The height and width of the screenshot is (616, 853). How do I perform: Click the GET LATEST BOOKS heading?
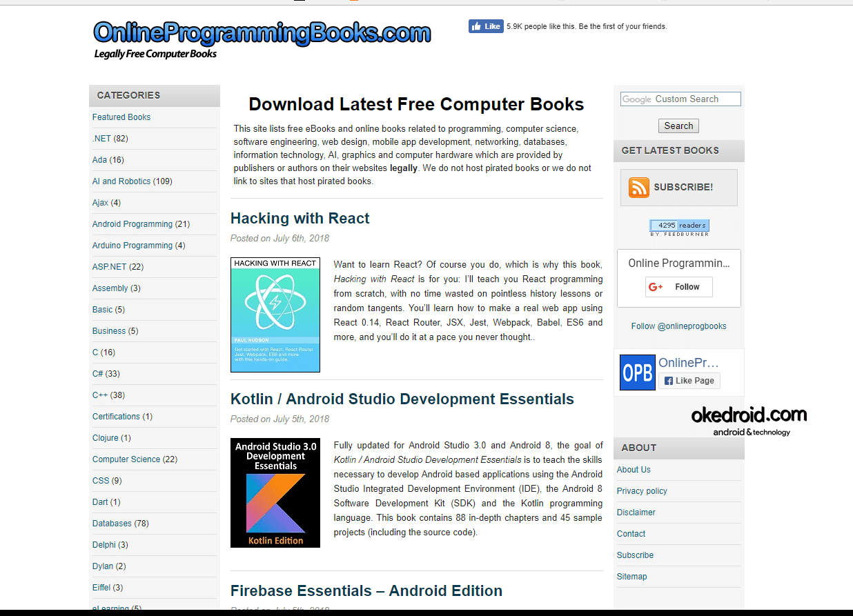[x=670, y=150]
